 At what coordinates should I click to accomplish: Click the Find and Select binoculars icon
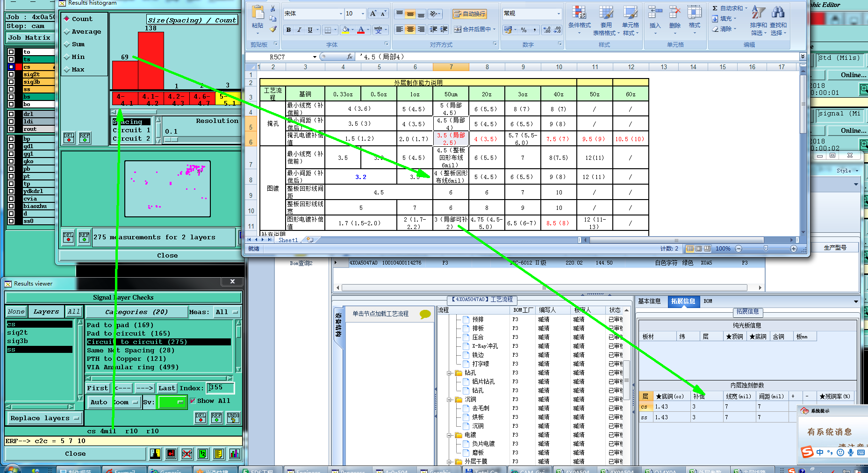pyautogui.click(x=778, y=13)
